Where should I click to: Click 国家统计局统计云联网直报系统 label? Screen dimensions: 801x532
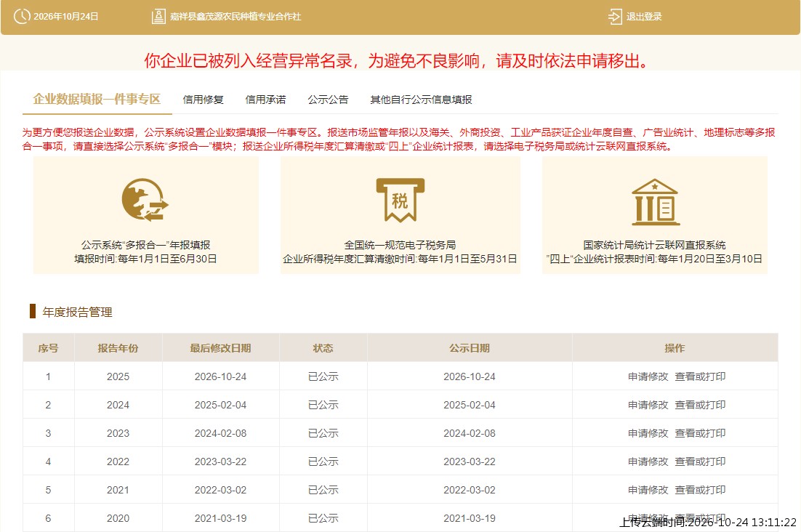654,245
